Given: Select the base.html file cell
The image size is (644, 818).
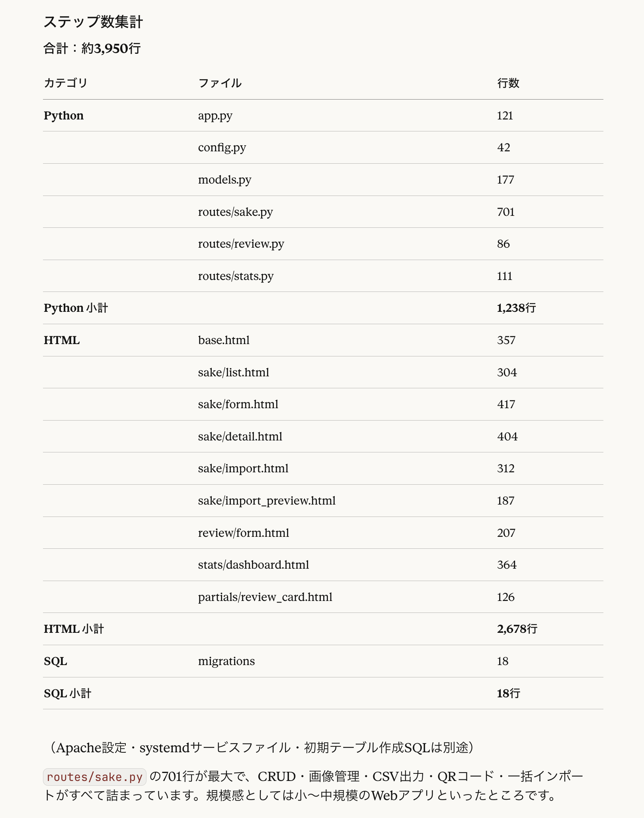Looking at the screenshot, I should [224, 340].
